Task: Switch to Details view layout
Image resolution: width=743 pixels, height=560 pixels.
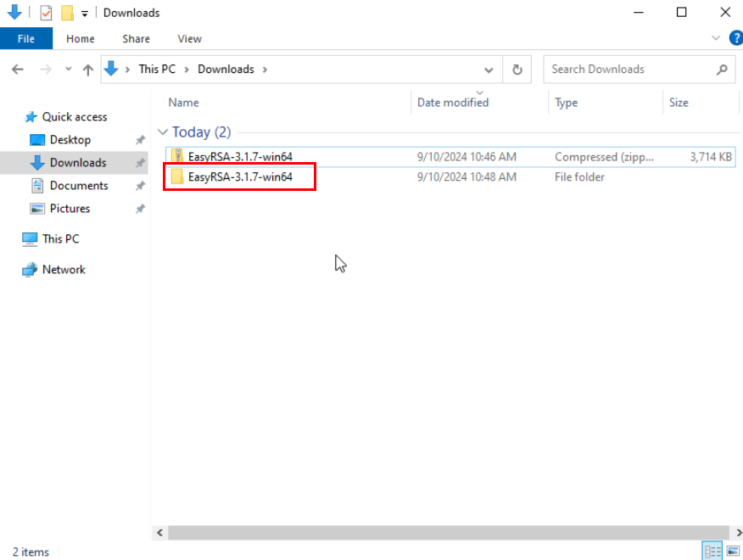Action: point(712,552)
